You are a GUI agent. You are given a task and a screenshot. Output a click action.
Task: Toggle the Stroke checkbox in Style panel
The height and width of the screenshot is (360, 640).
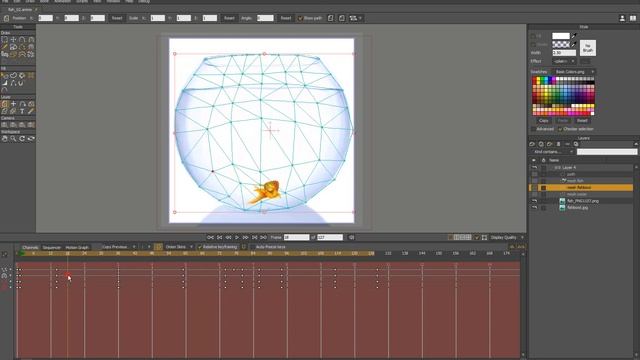(x=533, y=44)
